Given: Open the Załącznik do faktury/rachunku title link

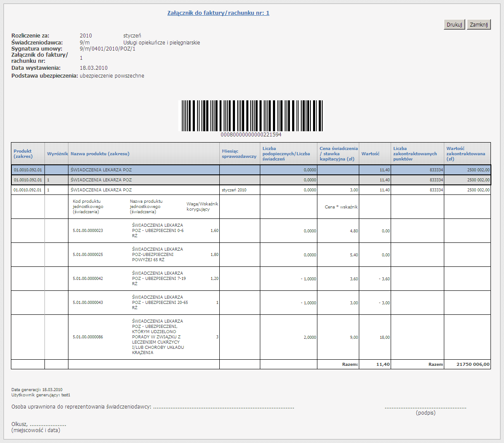Looking at the screenshot, I should pyautogui.click(x=218, y=13).
